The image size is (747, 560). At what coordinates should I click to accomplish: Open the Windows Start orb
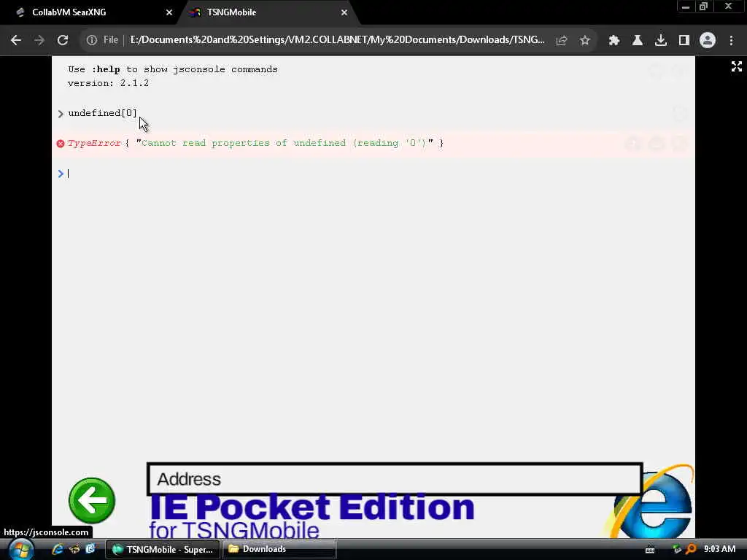[20, 549]
